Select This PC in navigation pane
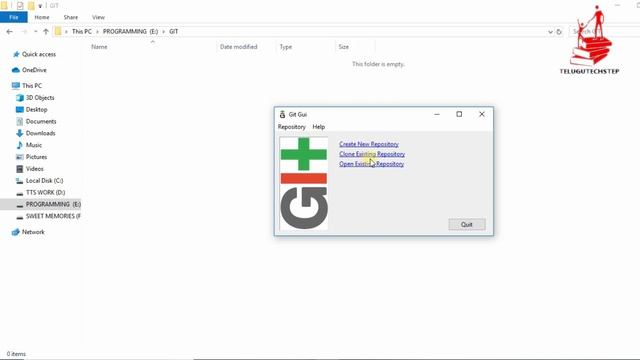 click(32, 86)
